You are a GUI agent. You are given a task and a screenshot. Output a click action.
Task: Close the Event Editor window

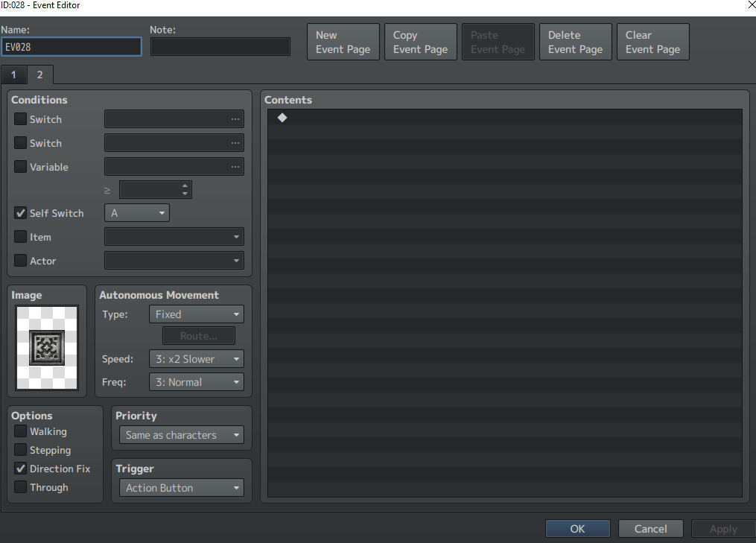tap(751, 4)
